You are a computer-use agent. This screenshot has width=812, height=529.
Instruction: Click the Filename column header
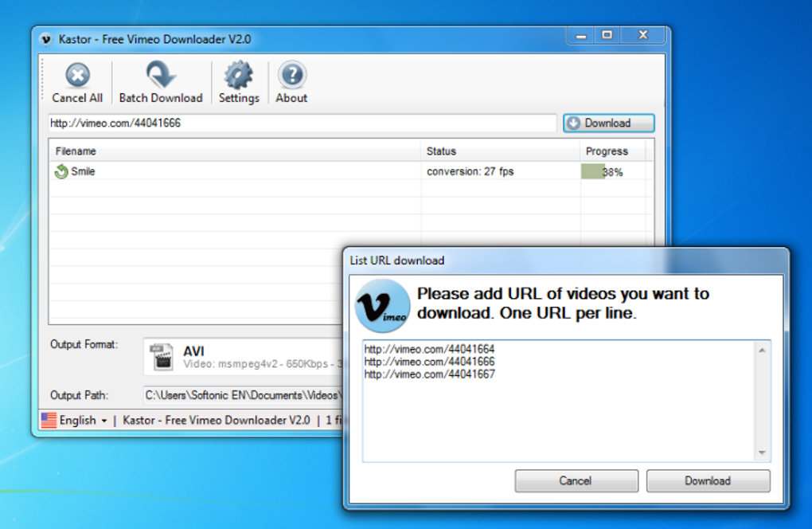click(235, 151)
